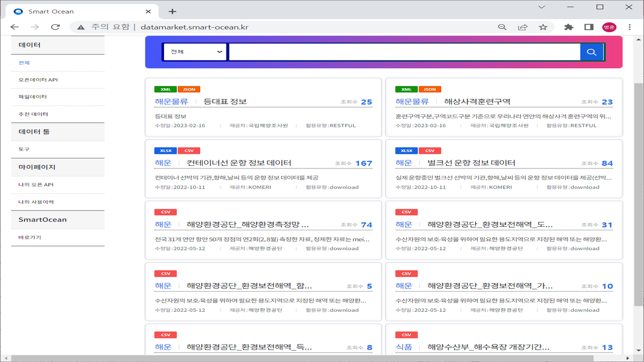Open the 병훈 profile avatar
Viewport: 644px width, 362px height.
(x=609, y=27)
